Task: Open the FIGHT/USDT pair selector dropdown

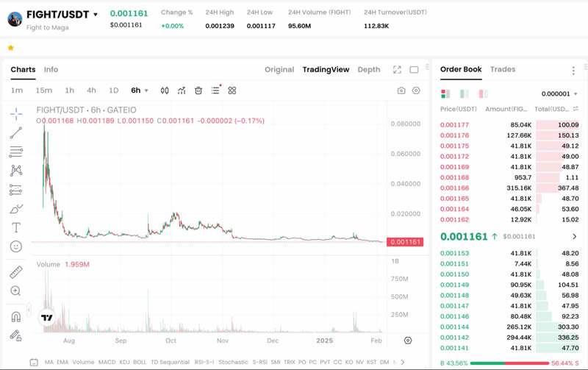Action: click(96, 15)
